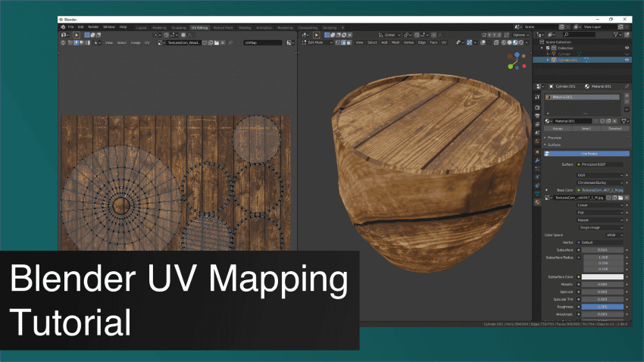Image resolution: width=644 pixels, height=362 pixels.
Task: Click the Assign material button
Action: (x=558, y=129)
